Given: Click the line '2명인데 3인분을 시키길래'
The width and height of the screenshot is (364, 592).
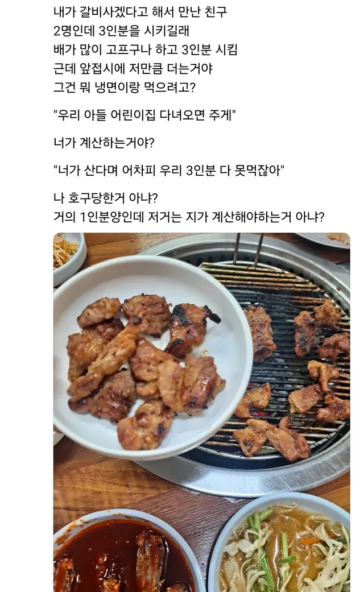Looking at the screenshot, I should point(121,31).
